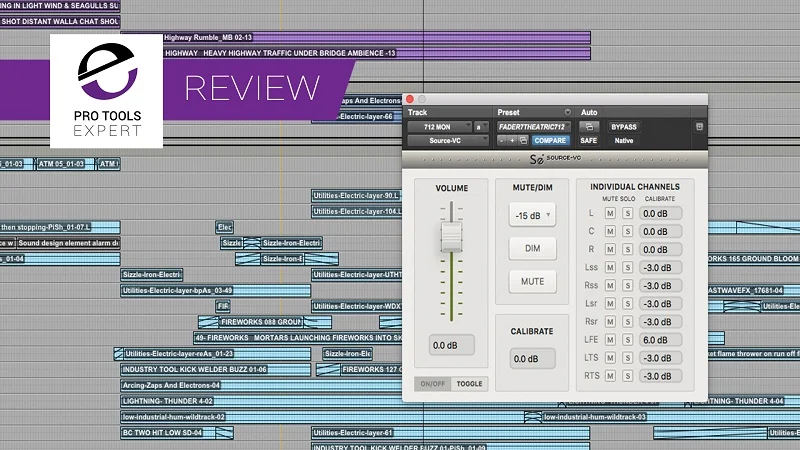
Task: Select HEAVY HIGHWAY TRAFFIC UNDER BRIDGE clip
Action: [x=377, y=53]
